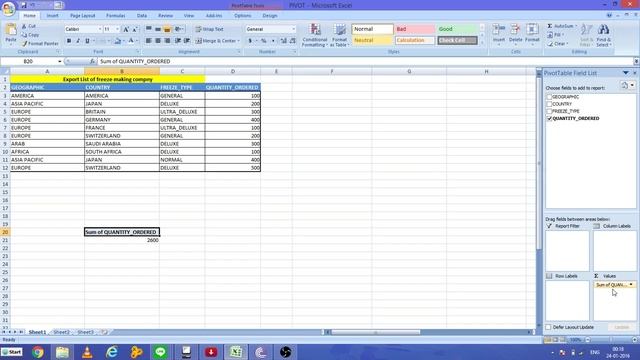This screenshot has width=640, height=360.
Task: Check the COUNTRY field checkbox
Action: 549,104
